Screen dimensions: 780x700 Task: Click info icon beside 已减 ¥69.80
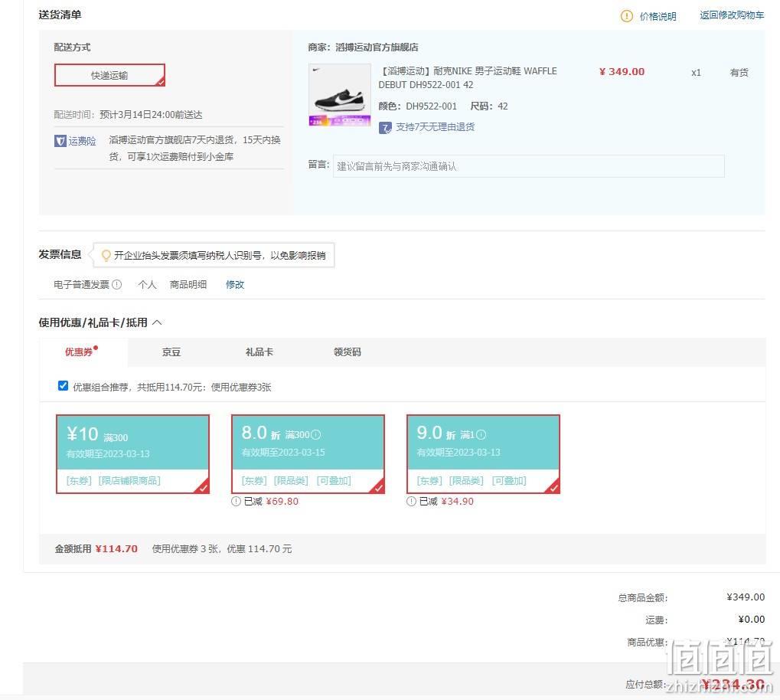pos(237,502)
